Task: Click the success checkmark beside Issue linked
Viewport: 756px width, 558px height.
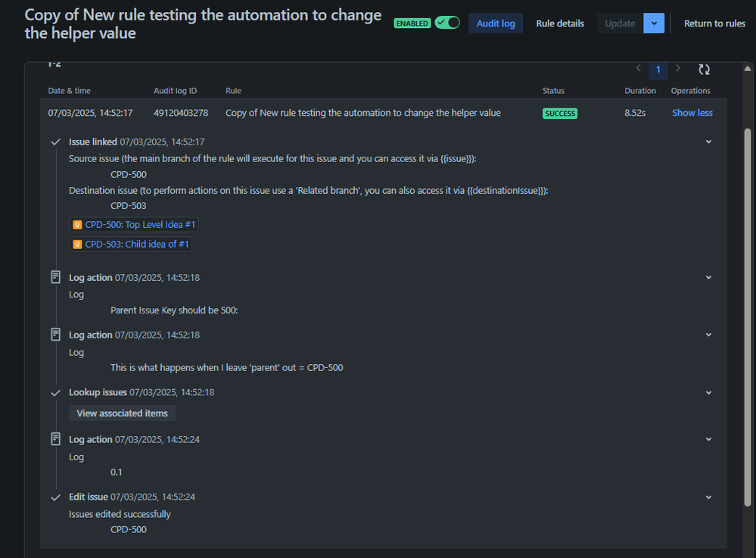Action: point(55,141)
